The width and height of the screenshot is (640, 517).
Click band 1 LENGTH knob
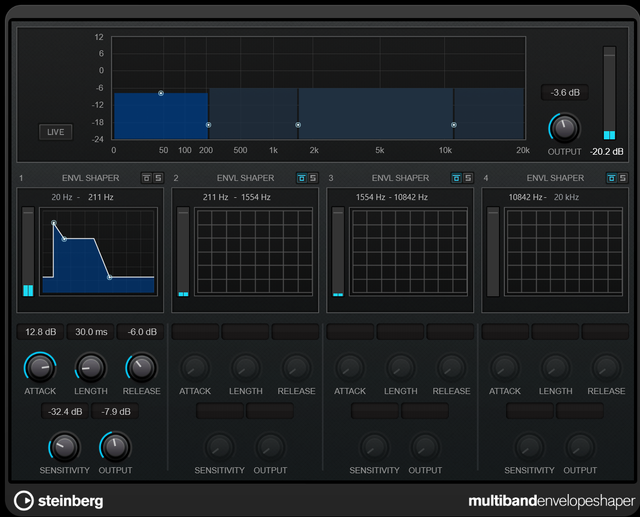(x=91, y=367)
